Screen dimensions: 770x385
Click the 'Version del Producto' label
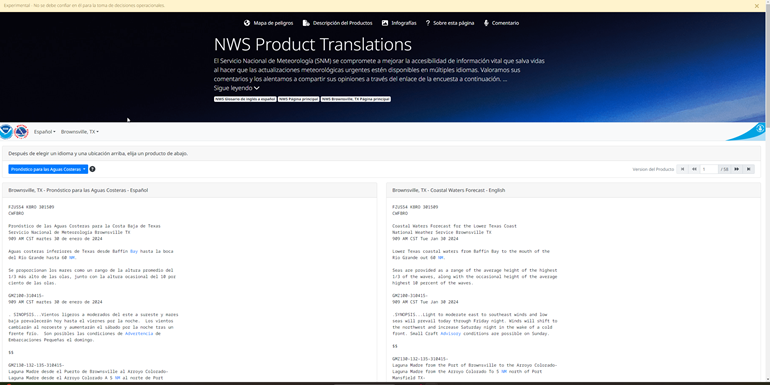tap(653, 169)
